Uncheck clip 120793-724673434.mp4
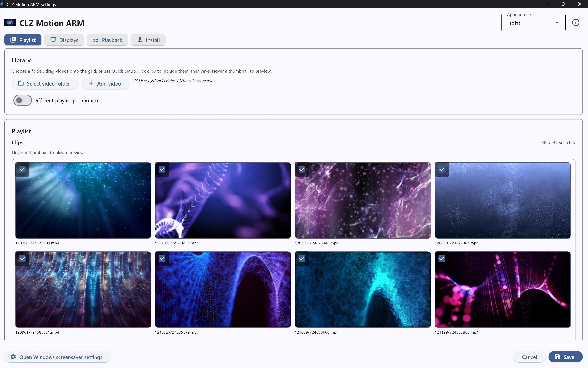The height and width of the screenshot is (368, 588). (162, 169)
